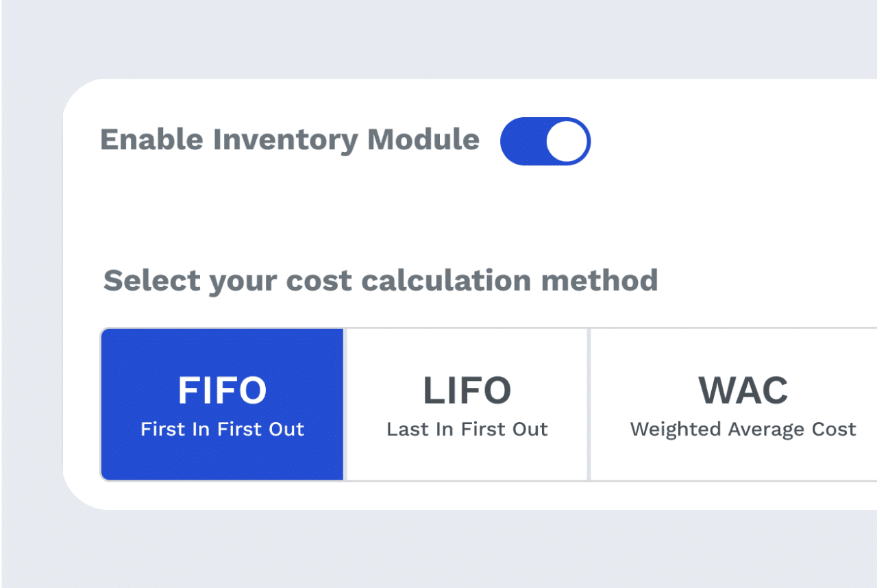877x588 pixels.
Task: Disable the Enable Inventory Module switch
Action: [545, 141]
